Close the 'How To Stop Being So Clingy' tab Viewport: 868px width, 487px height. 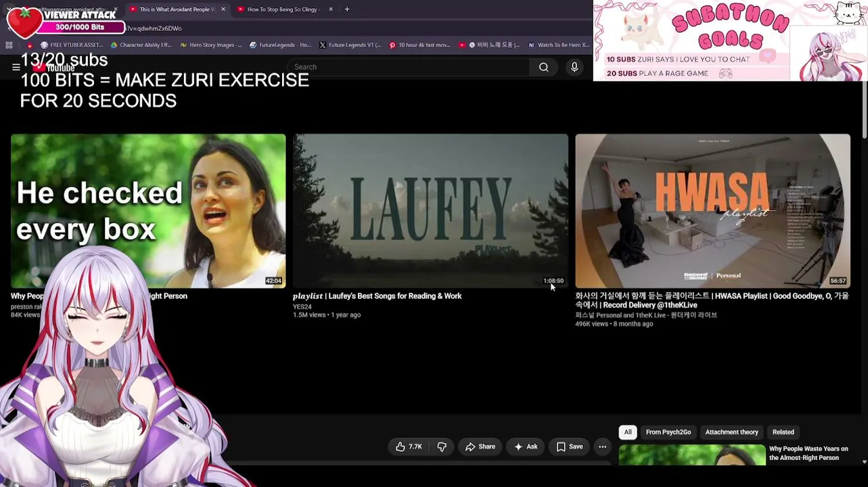[x=330, y=9]
